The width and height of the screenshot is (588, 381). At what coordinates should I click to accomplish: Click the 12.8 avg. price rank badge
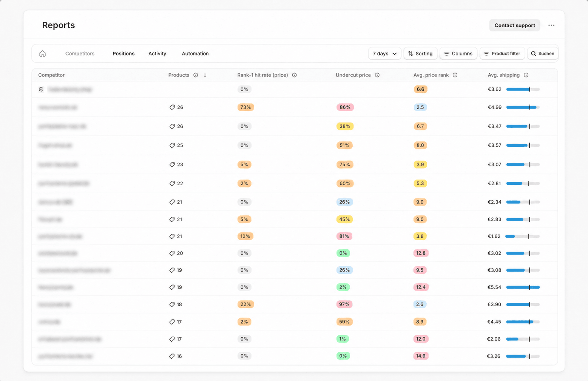(x=421, y=253)
